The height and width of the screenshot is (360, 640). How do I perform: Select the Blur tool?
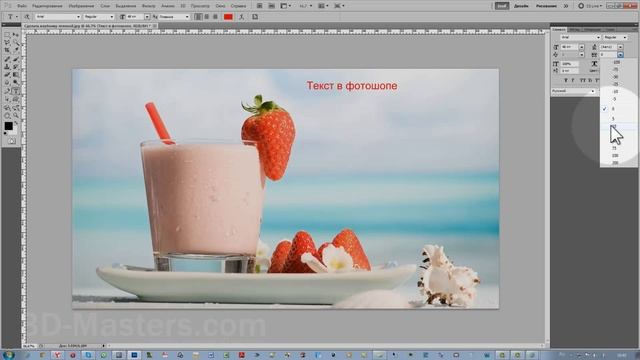tap(7, 82)
